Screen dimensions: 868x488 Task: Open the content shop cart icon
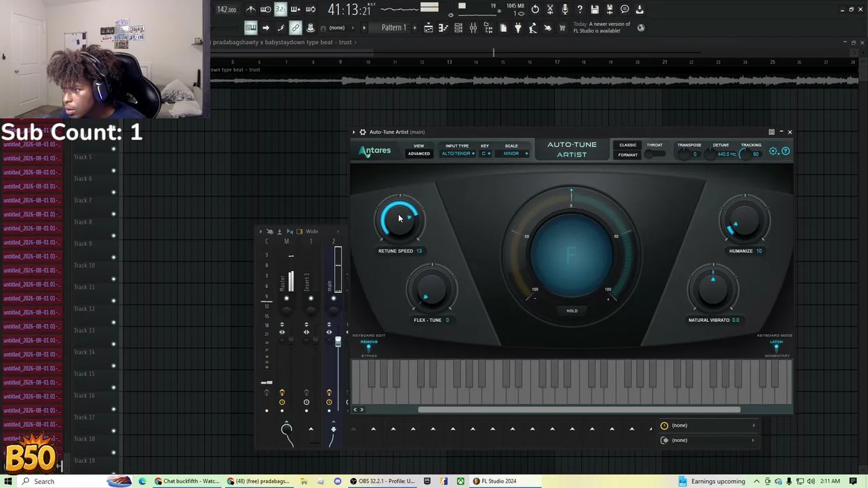coord(562,28)
